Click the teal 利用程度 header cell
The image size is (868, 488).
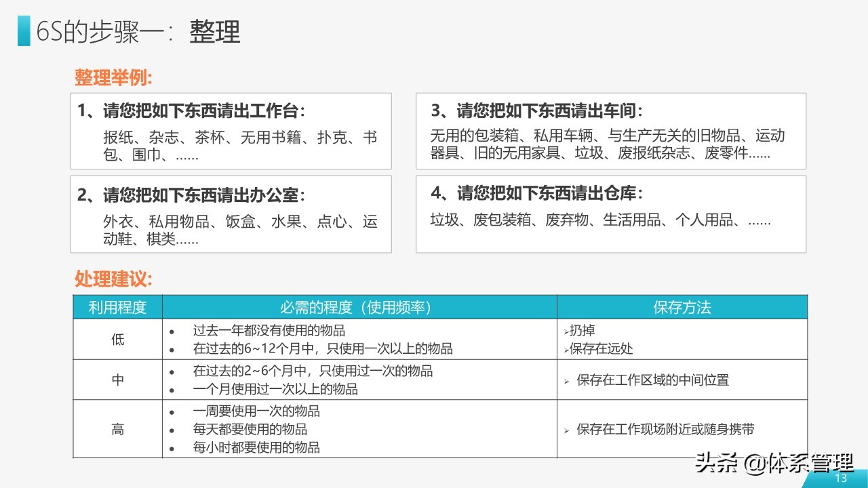(118, 306)
